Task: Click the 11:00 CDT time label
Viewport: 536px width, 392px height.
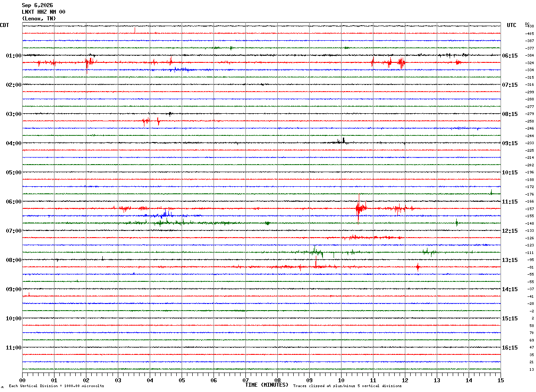Action: pos(14,348)
